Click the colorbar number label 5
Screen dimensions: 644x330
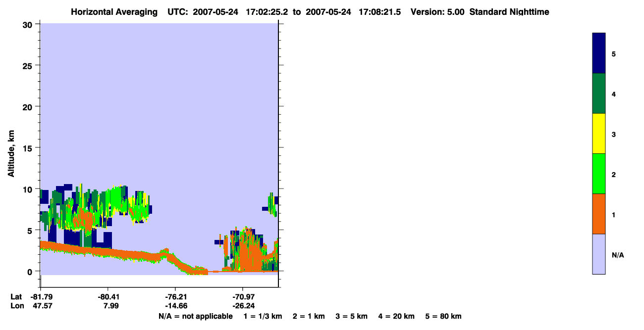pos(614,54)
